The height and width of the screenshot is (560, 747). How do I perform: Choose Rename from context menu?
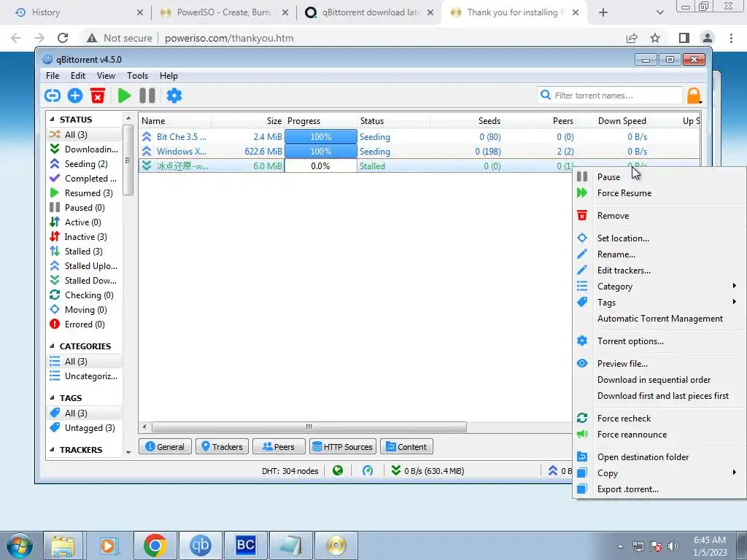659,254
